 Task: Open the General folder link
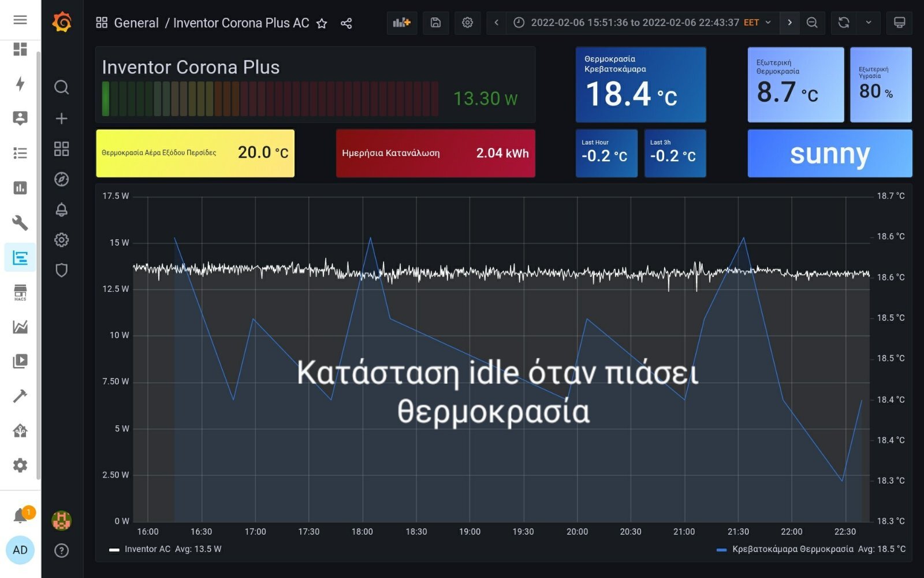tap(136, 23)
